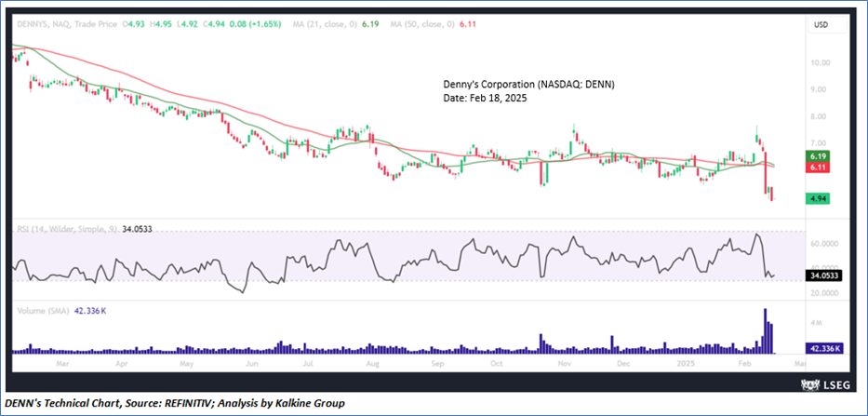Click the 60.0000 RSI axis label

pos(824,244)
